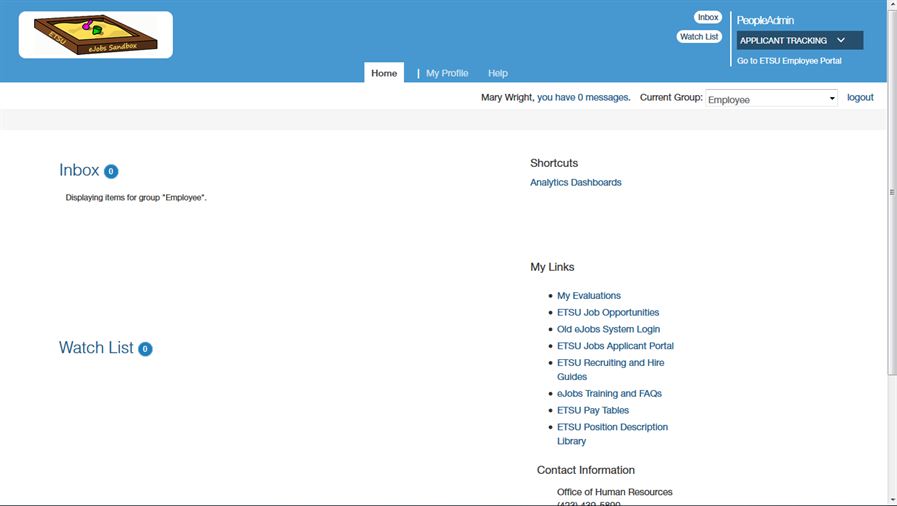
Task: Open eJobs Training and FAQs link
Action: tap(609, 394)
